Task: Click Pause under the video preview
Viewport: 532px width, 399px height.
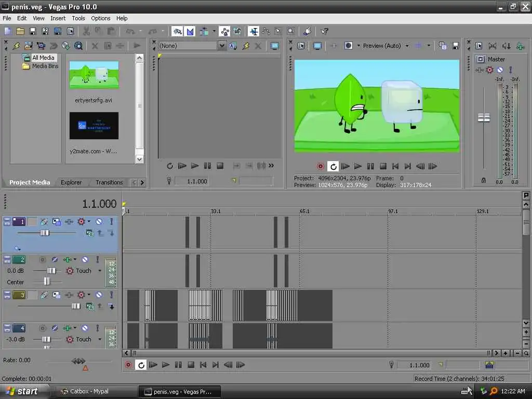Action: pos(370,166)
